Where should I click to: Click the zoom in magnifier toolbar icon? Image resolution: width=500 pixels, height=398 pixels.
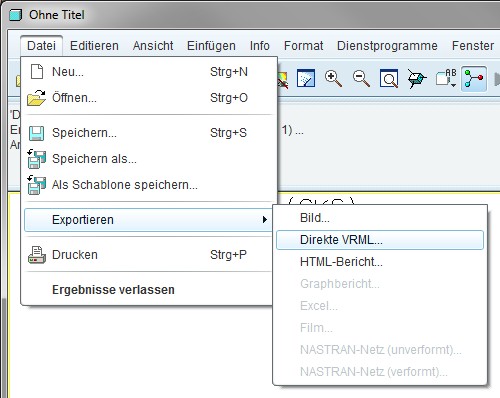point(333,79)
